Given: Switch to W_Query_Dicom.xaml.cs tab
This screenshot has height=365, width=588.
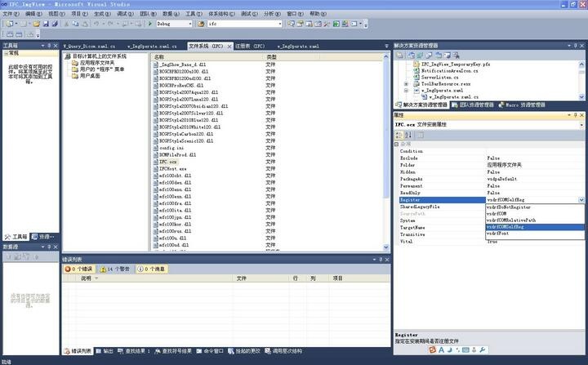Looking at the screenshot, I should [89, 47].
